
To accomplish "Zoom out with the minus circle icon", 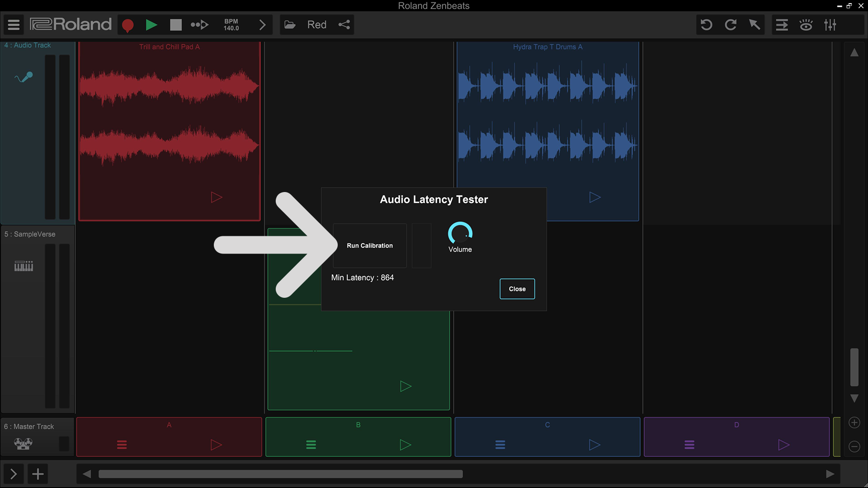I will pyautogui.click(x=854, y=446).
